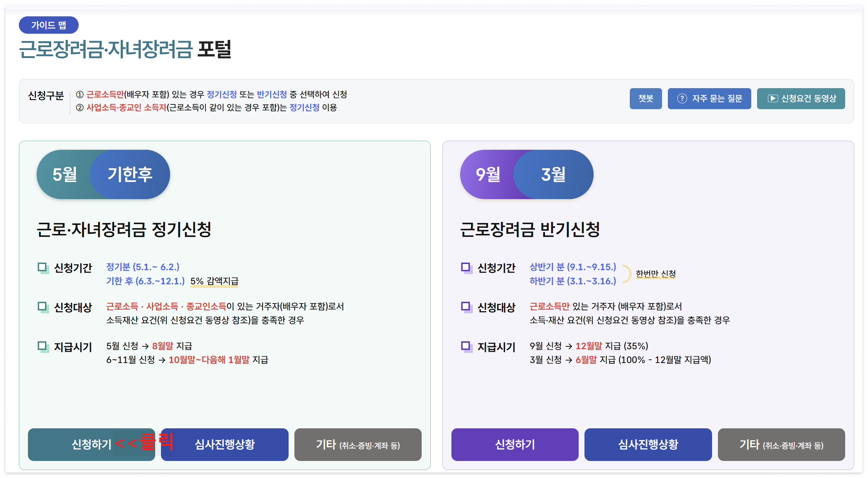Viewport: 868px width, 478px height.
Task: Click the 신청대상 square bullet in 정기신청 panel
Action: click(42, 307)
